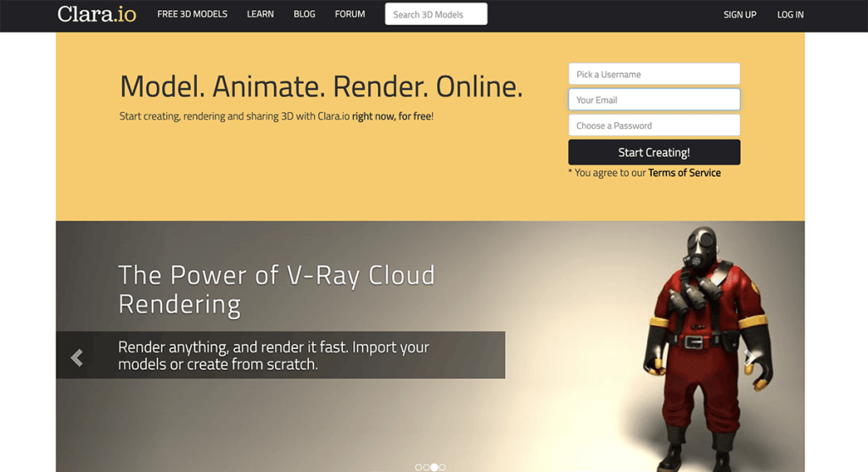Jump to the fourth carousel slide dot
Viewport: 868px width, 472px height.
tap(442, 467)
